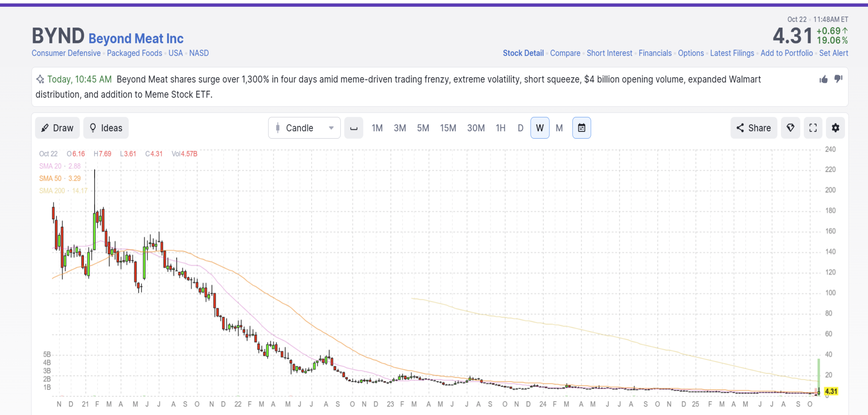868x415 pixels.
Task: Click the Candle dropdown arrow
Action: [x=331, y=128]
